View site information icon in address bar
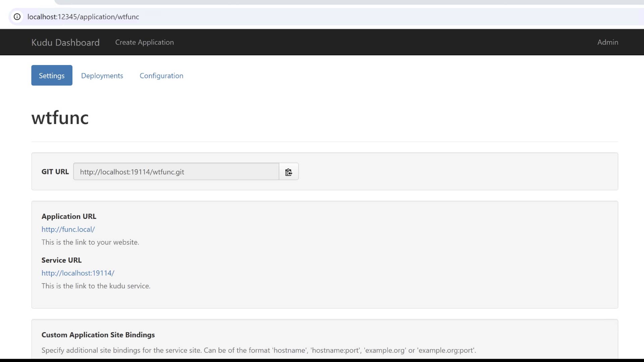Viewport: 644px width, 362px height. tap(17, 16)
